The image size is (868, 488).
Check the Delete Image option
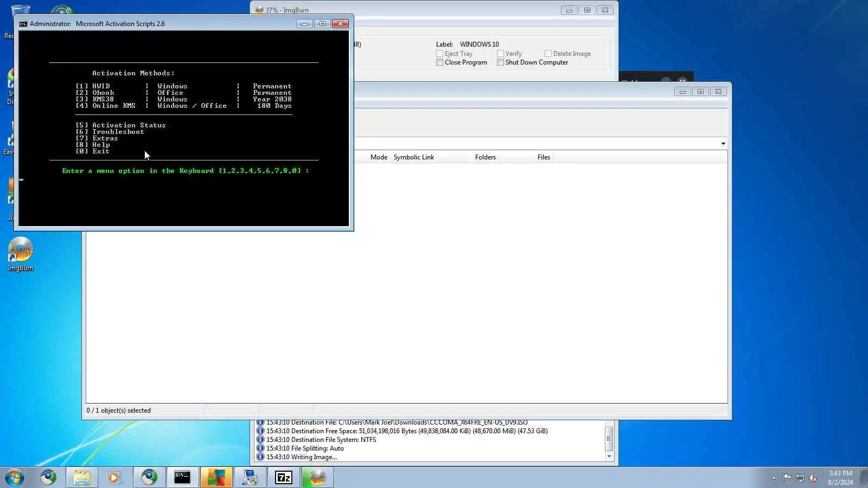548,54
